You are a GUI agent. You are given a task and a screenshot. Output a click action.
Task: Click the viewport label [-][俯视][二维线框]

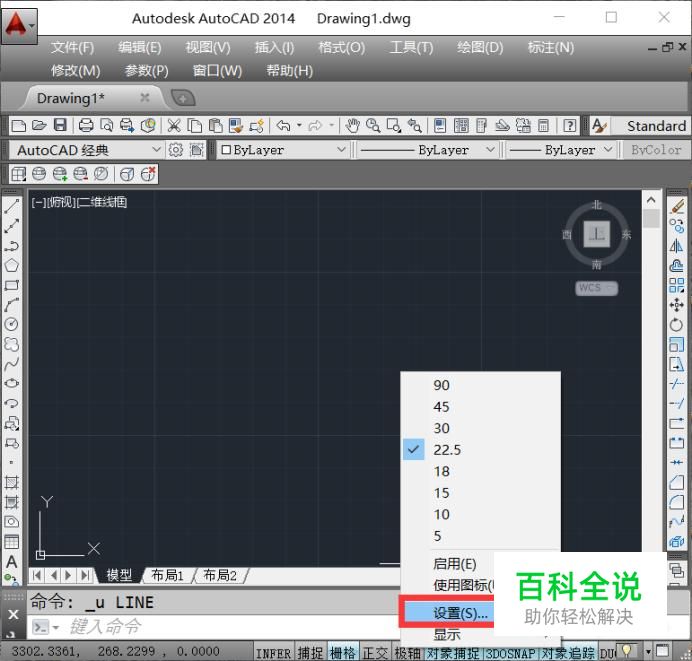[79, 203]
